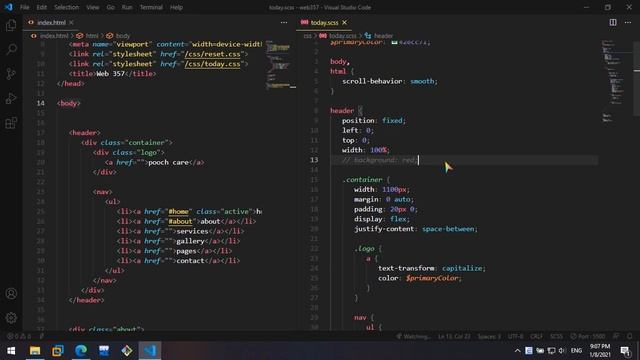This screenshot has width=640, height=360.
Task: Change language mode via SCSS status item
Action: pos(556,336)
